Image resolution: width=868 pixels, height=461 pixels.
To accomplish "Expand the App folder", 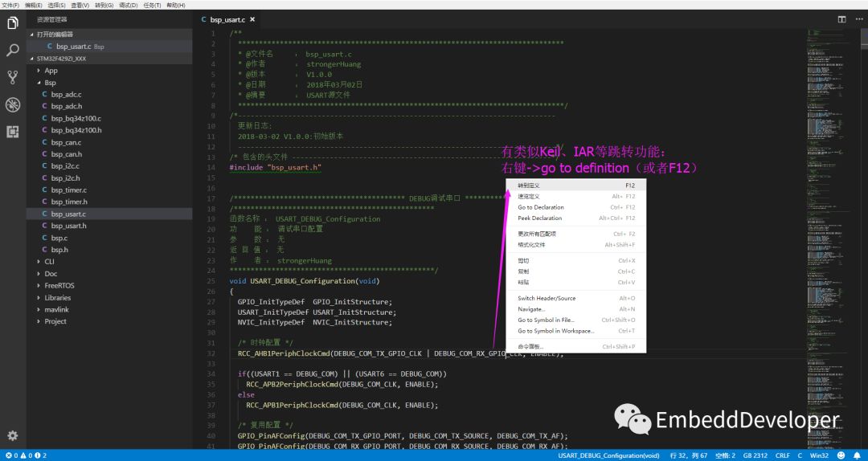I will 109,71.
